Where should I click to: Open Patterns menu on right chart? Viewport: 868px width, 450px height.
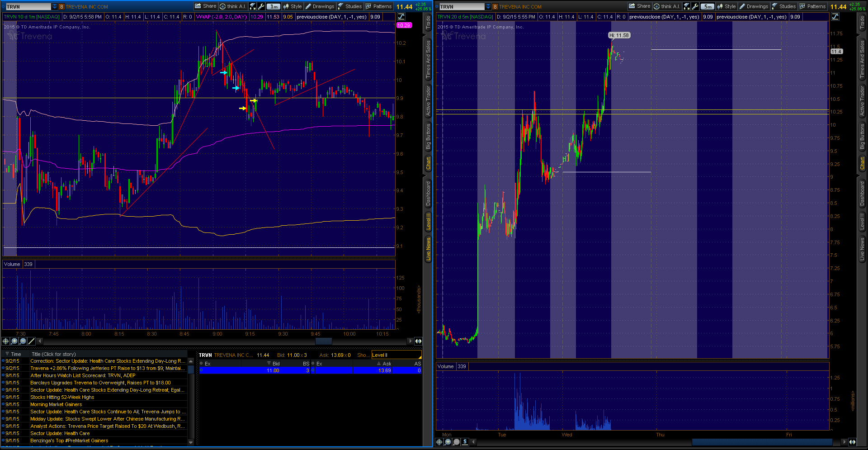click(x=812, y=6)
